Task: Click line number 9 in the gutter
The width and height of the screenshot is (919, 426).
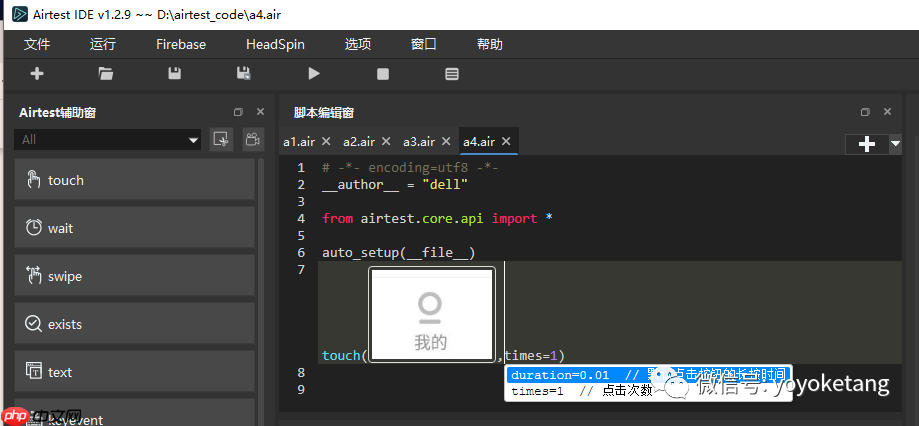Action: 301,389
